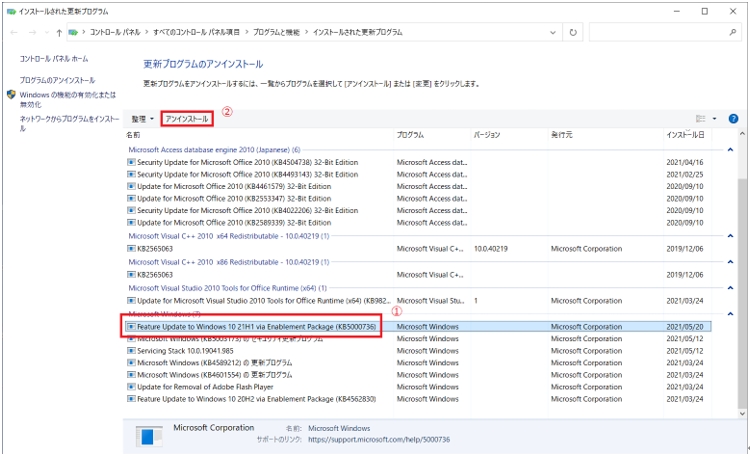This screenshot has height=456, width=750.
Task: Open the address bar history dropdown
Action: click(553, 33)
